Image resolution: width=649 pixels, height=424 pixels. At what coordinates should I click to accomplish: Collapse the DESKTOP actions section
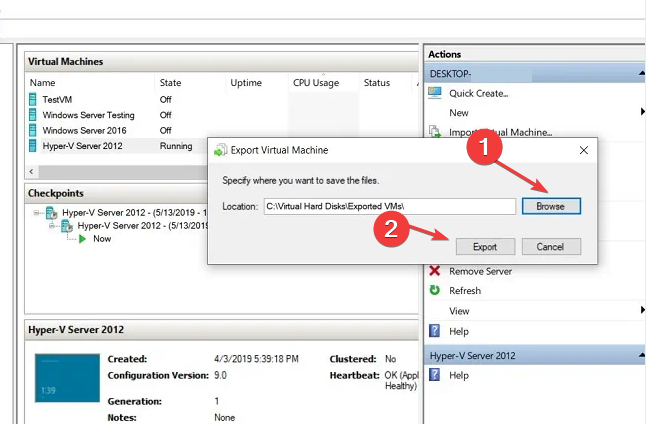click(x=641, y=73)
